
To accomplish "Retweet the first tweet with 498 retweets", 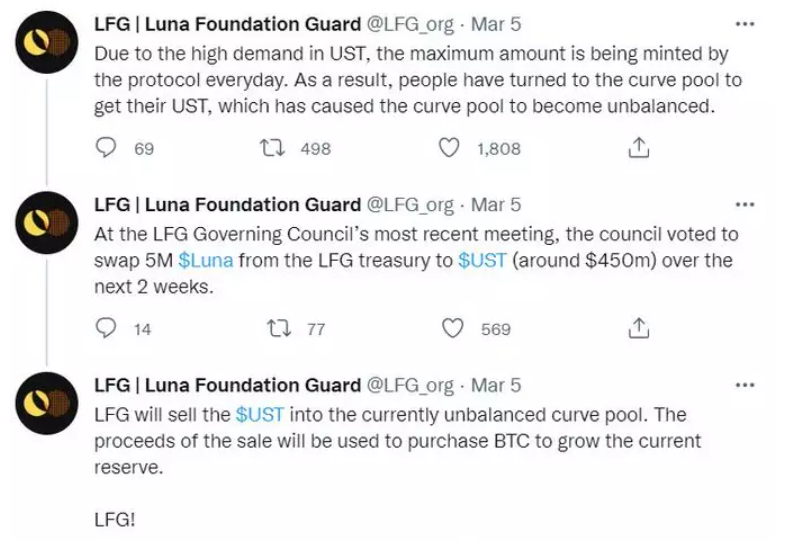I will [273, 148].
